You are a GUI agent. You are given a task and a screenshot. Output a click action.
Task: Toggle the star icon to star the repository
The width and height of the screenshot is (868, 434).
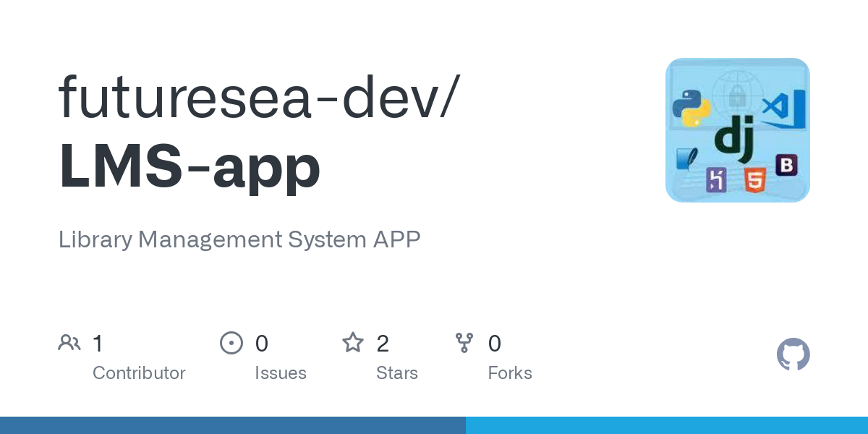click(x=353, y=342)
